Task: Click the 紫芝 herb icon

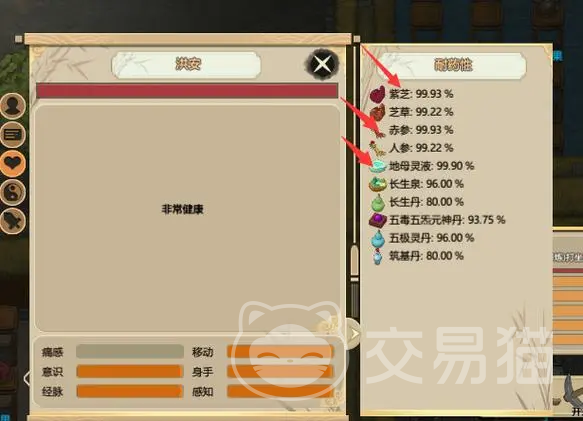Action: click(378, 94)
